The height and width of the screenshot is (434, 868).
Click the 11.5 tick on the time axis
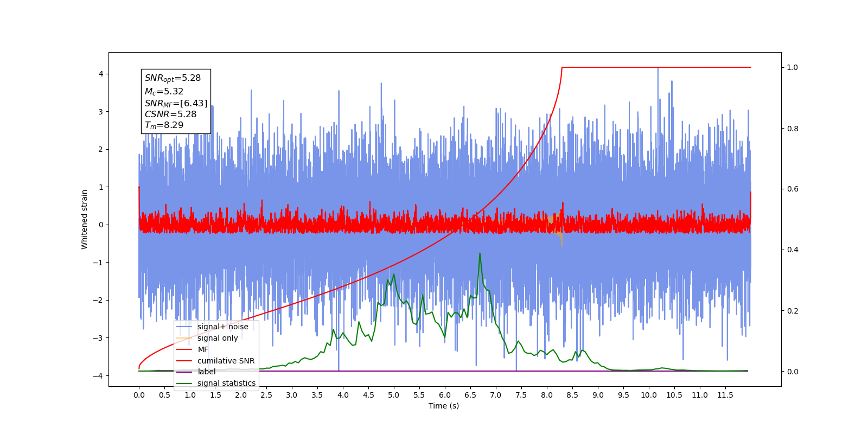pyautogui.click(x=725, y=395)
